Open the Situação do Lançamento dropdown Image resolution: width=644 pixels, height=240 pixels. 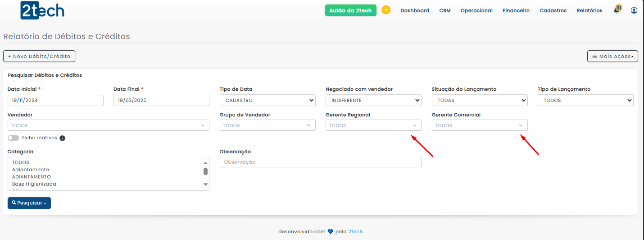coord(480,100)
